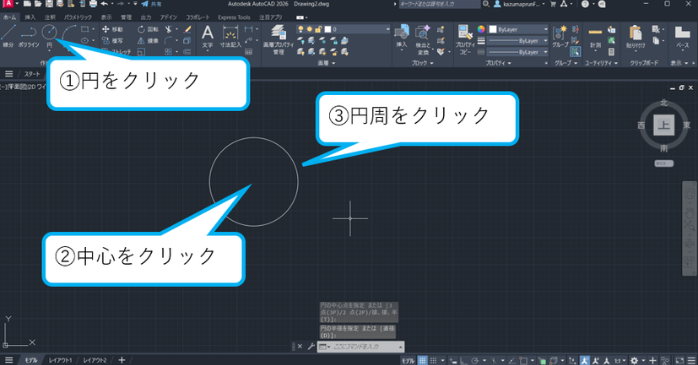
Task: Switch to the Start (スタート) file tab
Action: click(32, 74)
